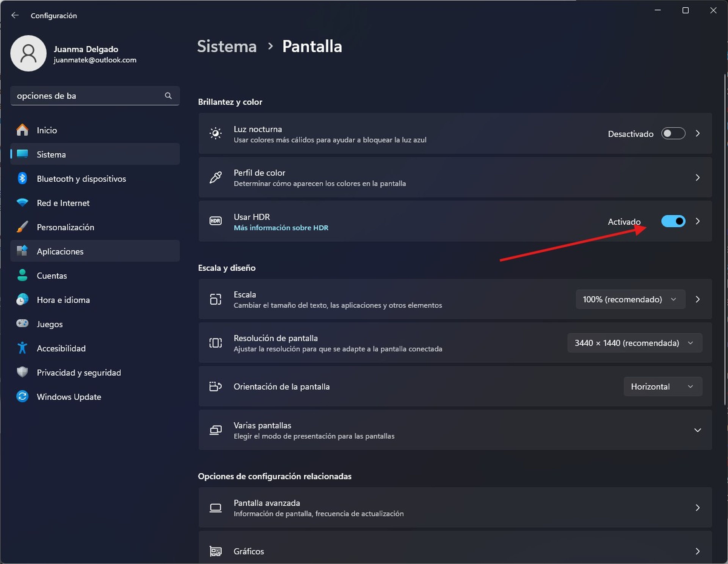Open Inicio page in sidebar
Screen dimensions: 728x564
95,130
